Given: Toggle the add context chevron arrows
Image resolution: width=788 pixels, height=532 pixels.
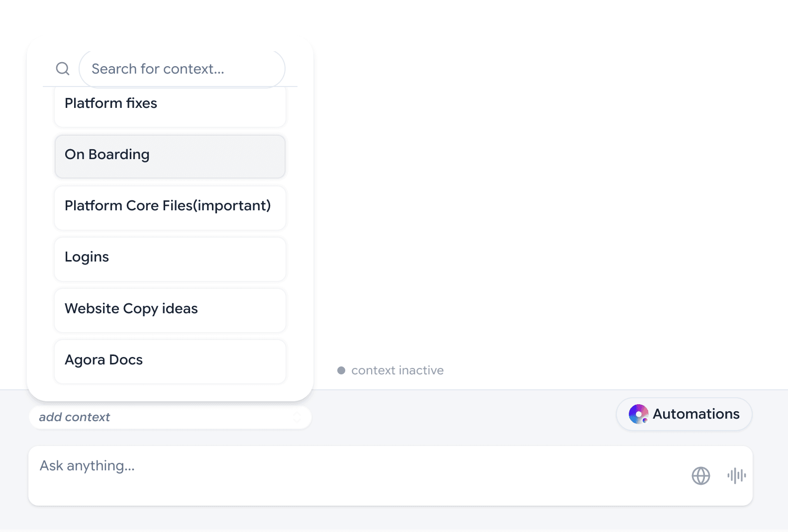Looking at the screenshot, I should (297, 417).
